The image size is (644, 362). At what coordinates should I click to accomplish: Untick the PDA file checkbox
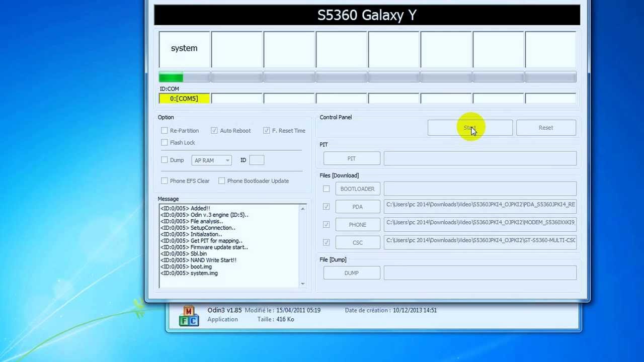click(327, 207)
